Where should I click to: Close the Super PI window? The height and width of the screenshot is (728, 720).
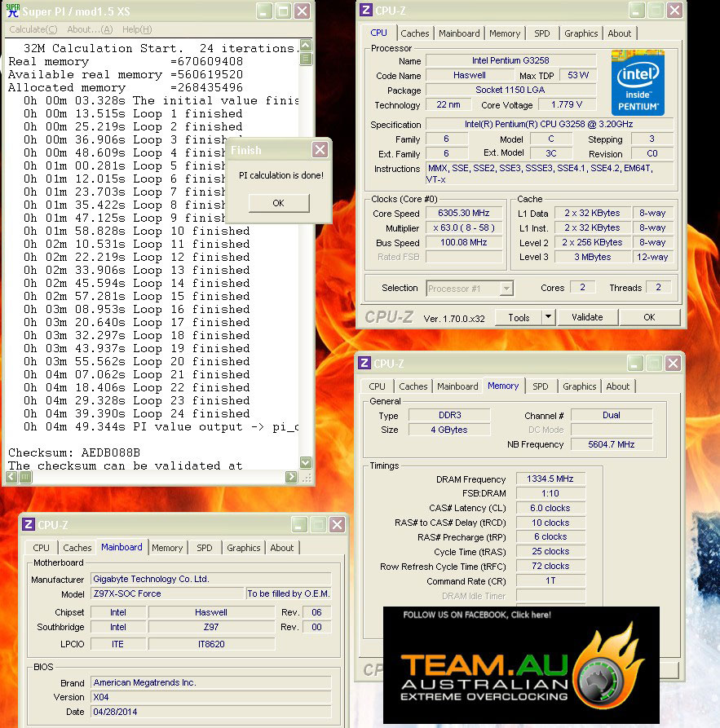pyautogui.click(x=303, y=11)
